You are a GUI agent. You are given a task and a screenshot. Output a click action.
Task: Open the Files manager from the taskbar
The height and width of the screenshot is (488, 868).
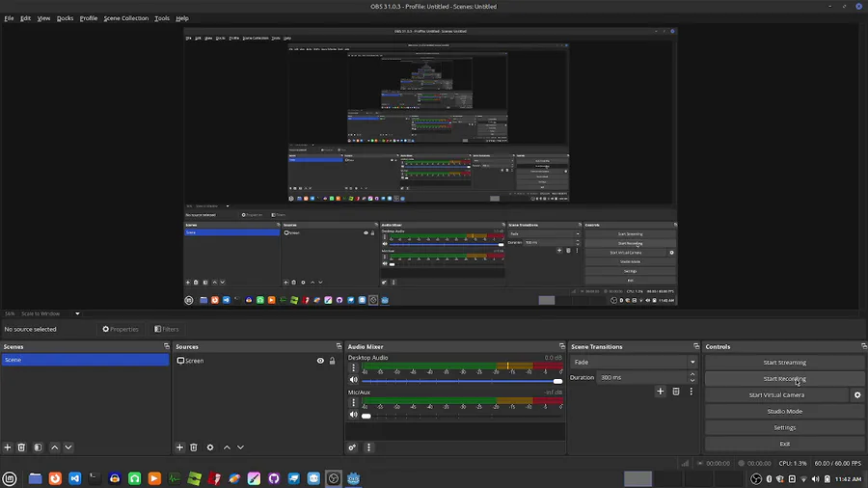click(x=35, y=478)
